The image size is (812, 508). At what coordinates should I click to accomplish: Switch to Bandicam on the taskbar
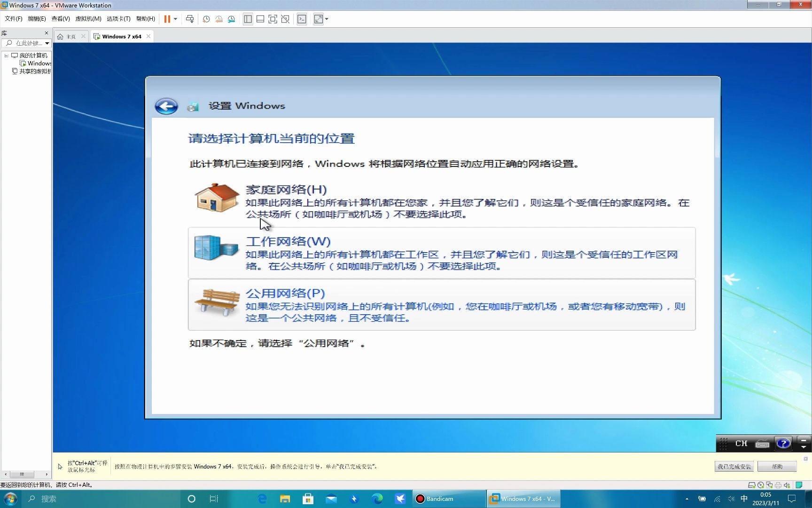pyautogui.click(x=449, y=499)
